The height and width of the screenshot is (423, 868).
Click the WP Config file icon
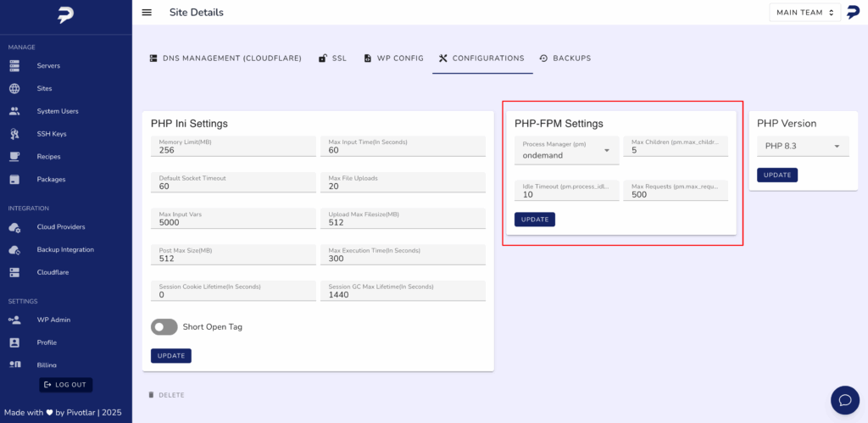click(368, 58)
